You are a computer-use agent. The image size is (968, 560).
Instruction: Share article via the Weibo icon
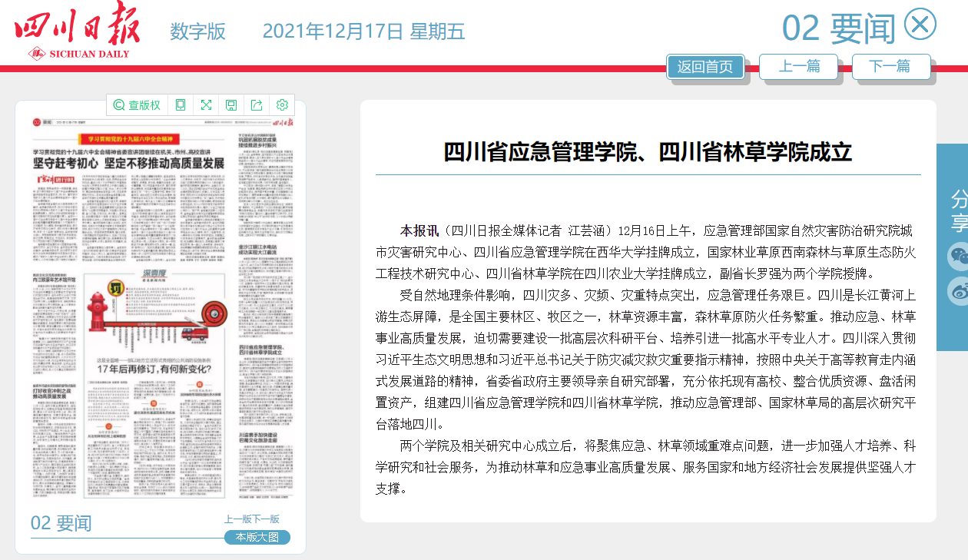958,292
